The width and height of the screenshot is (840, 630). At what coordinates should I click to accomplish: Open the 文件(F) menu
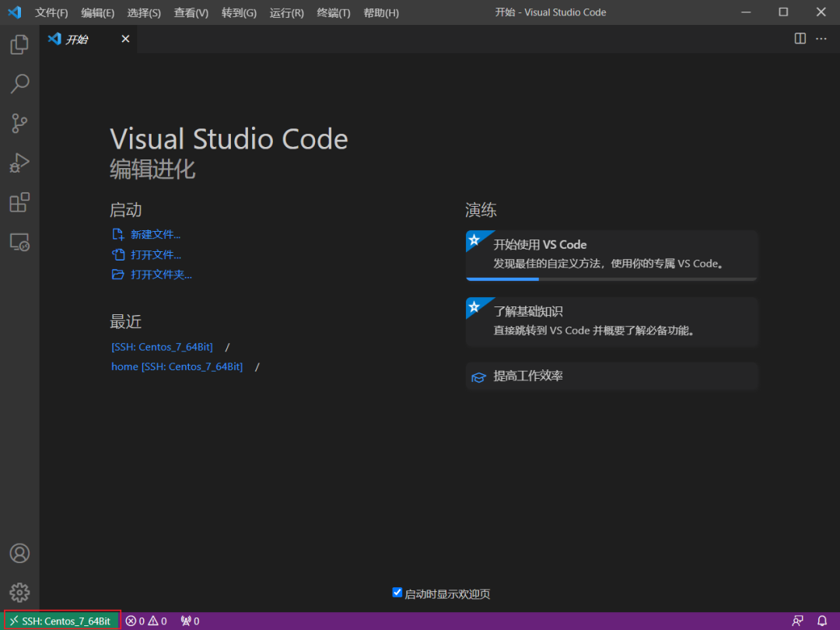pyautogui.click(x=51, y=12)
